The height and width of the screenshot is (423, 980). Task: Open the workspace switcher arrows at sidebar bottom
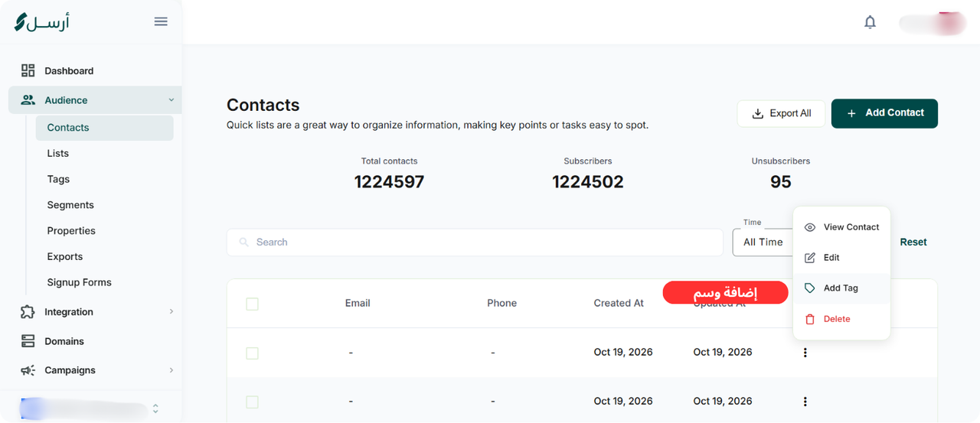[x=155, y=408]
